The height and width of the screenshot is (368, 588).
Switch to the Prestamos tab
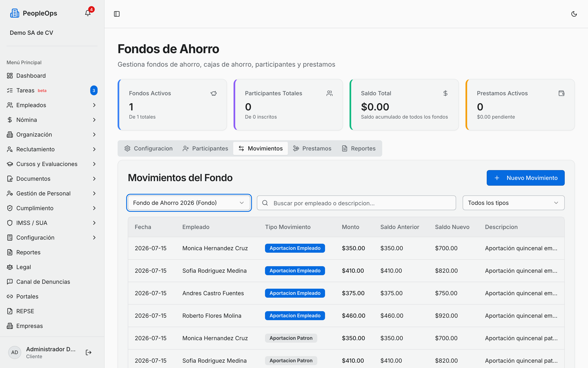pyautogui.click(x=312, y=148)
